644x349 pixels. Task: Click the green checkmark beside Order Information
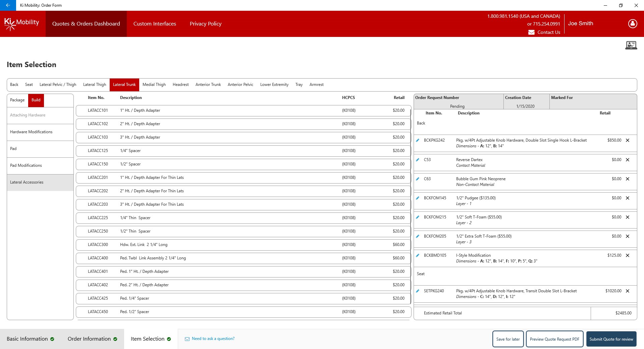115,339
